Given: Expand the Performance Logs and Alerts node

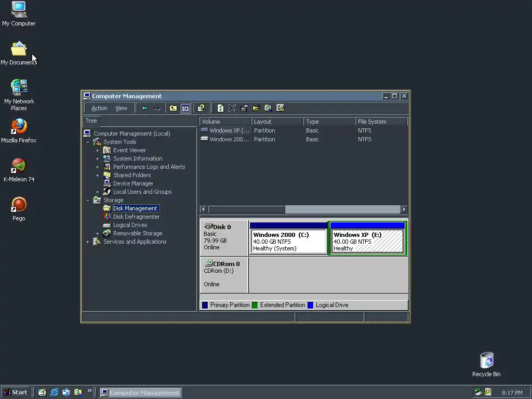Looking at the screenshot, I should pyautogui.click(x=97, y=167).
